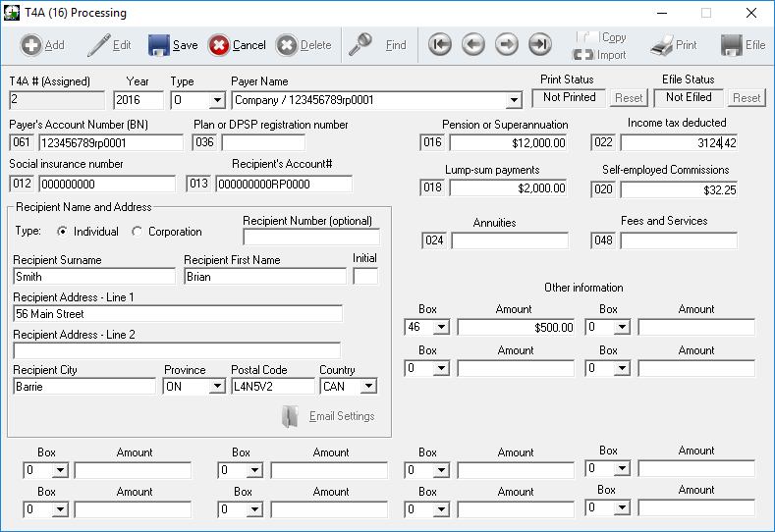
Task: Expand the Province dropdown showing ON
Action: coord(217,387)
